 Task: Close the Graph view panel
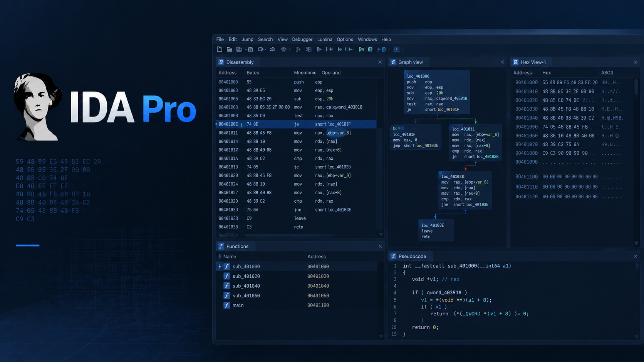502,62
